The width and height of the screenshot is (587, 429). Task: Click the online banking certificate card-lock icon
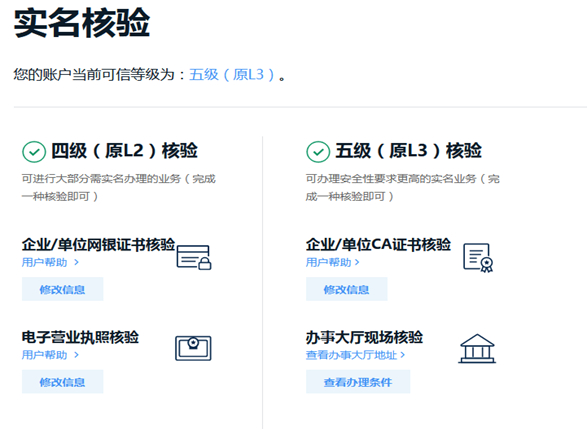click(x=194, y=257)
